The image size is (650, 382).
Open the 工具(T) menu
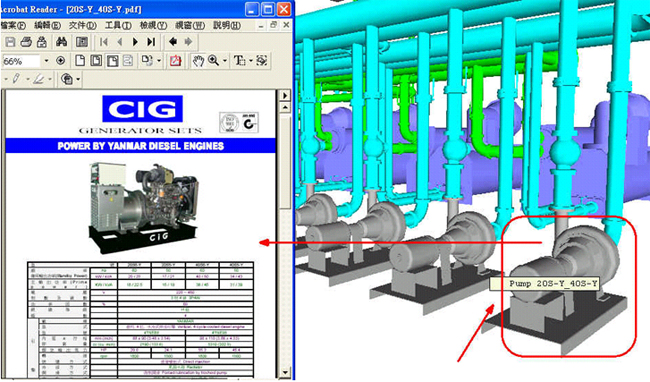(118, 25)
